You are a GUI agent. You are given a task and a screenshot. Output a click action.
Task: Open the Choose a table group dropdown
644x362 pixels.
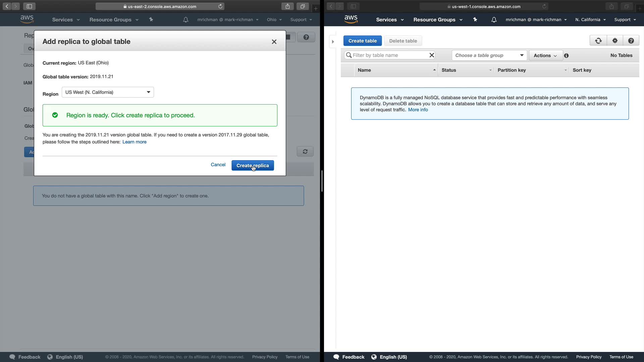[x=489, y=55]
